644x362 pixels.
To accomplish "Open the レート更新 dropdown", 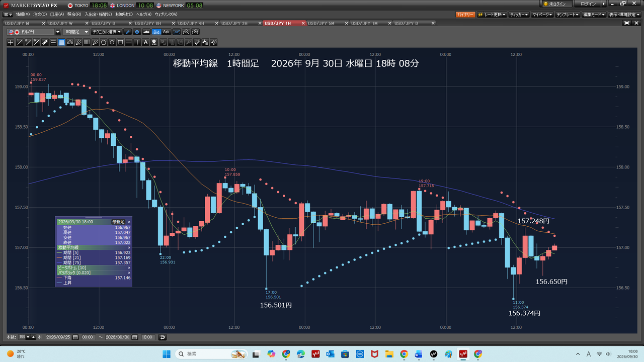I will click(x=492, y=15).
